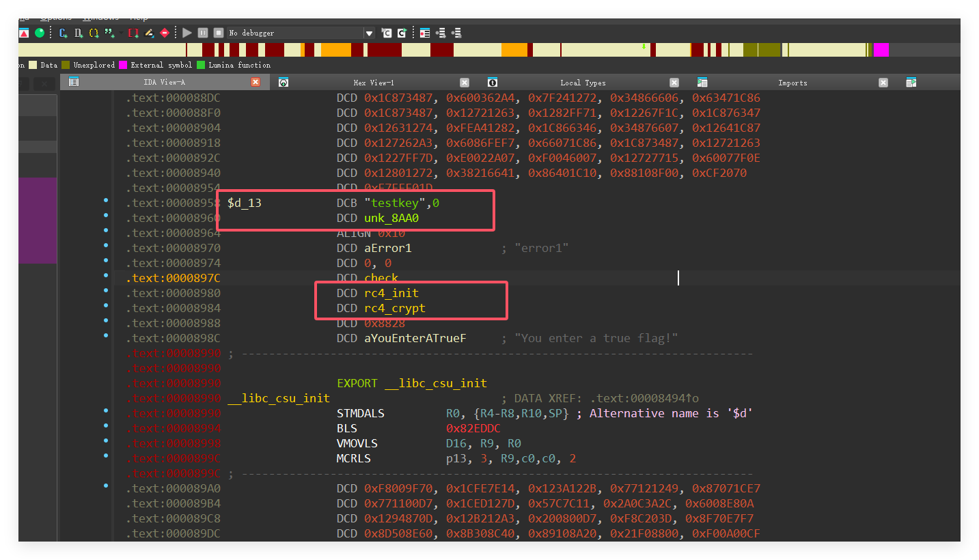Click the aError1 symbol reference

tap(388, 248)
